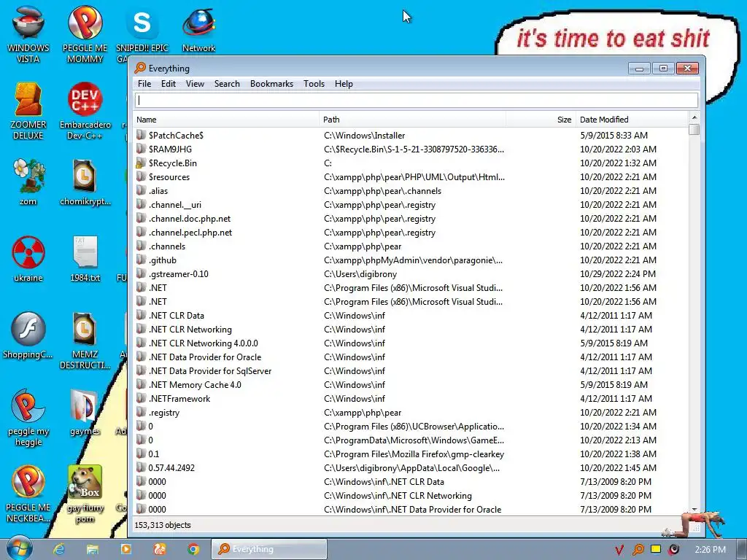This screenshot has height=560, width=747.
Task: Open the Sandboxie Box desktop icon
Action: pyautogui.click(x=85, y=494)
